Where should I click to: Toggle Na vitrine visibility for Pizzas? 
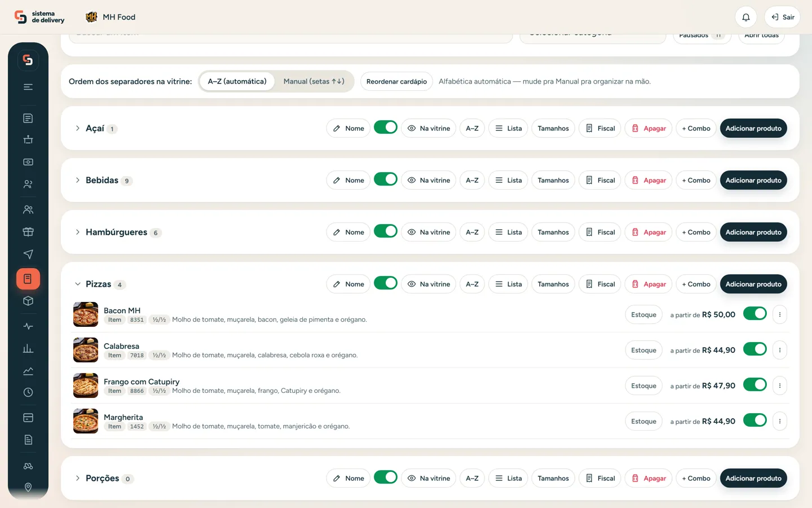[429, 284]
